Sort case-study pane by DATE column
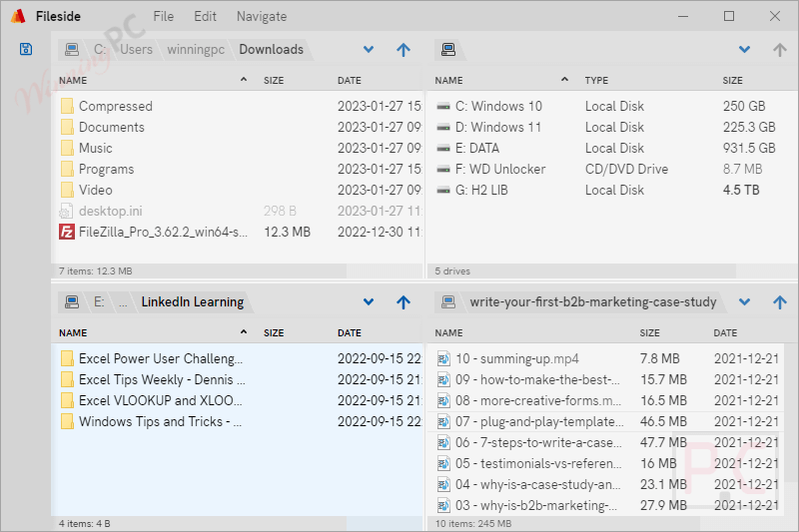The image size is (799, 532). (x=725, y=333)
